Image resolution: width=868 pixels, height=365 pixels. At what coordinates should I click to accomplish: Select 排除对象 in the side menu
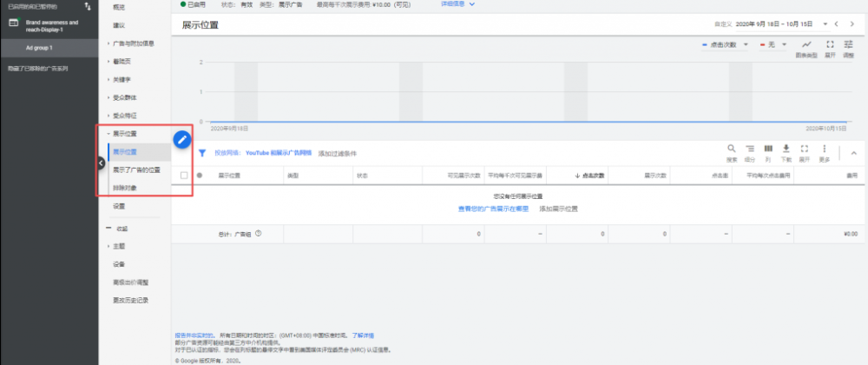pos(124,187)
